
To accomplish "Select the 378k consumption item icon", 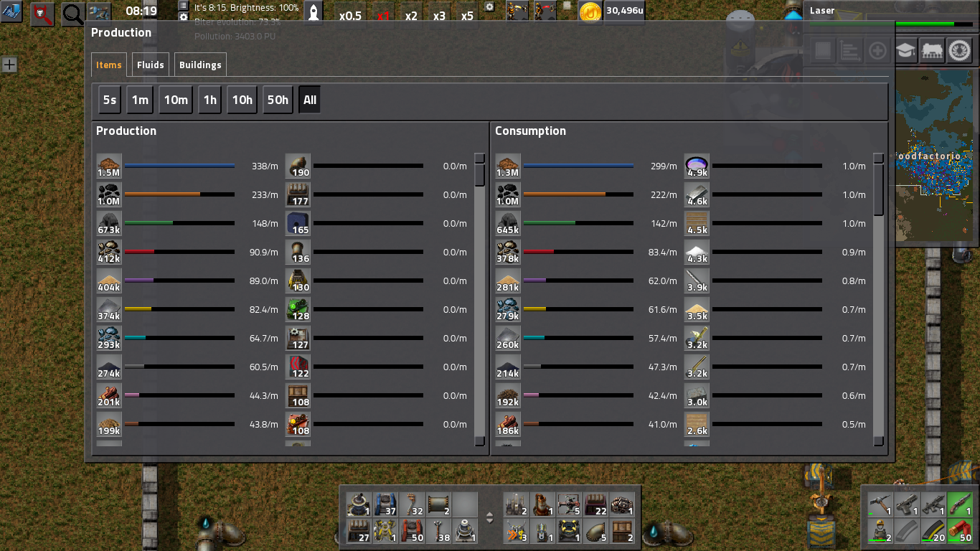I will 508,252.
